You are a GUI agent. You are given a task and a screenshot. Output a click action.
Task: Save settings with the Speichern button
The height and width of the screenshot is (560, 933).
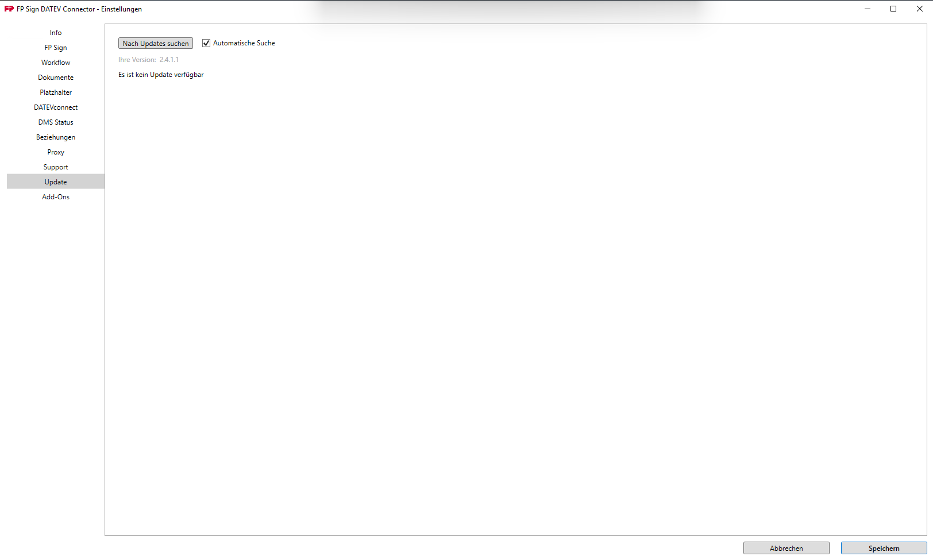point(884,549)
